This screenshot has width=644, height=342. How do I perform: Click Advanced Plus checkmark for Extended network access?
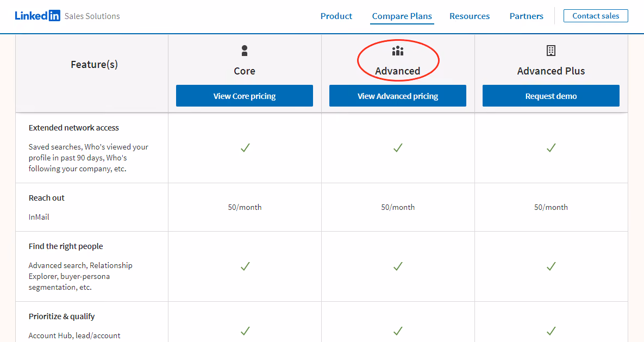(x=551, y=147)
